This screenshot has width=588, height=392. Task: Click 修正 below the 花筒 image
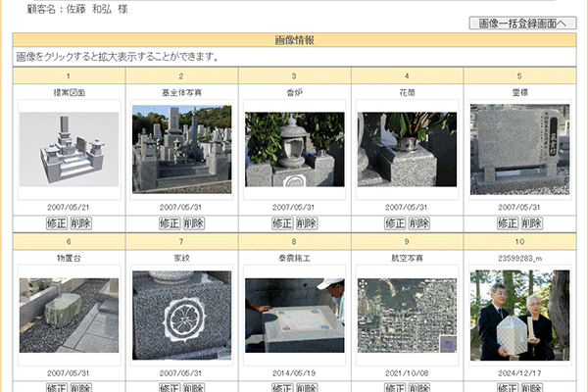[395, 223]
